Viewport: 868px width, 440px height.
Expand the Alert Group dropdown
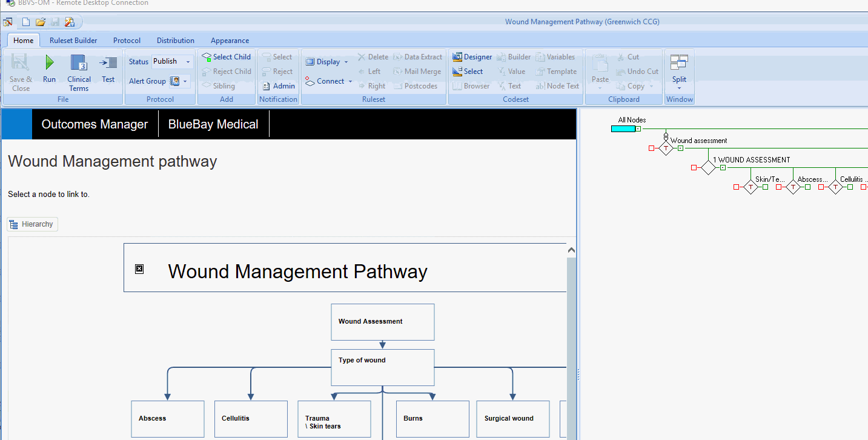[x=185, y=81]
